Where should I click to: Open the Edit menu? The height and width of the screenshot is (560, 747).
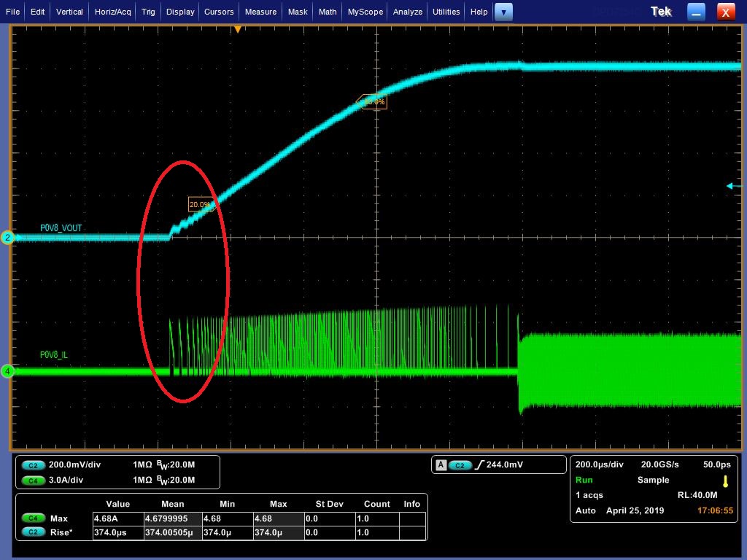pyautogui.click(x=37, y=12)
